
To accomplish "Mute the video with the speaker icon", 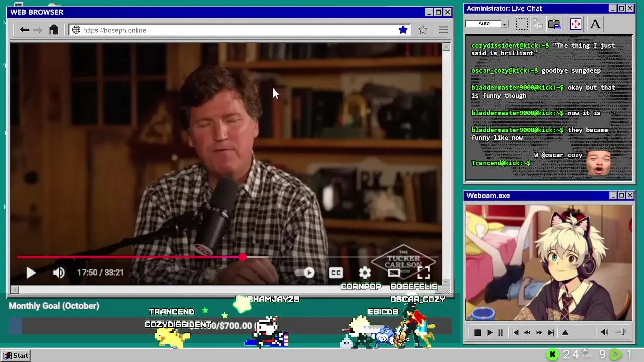I will [x=59, y=273].
